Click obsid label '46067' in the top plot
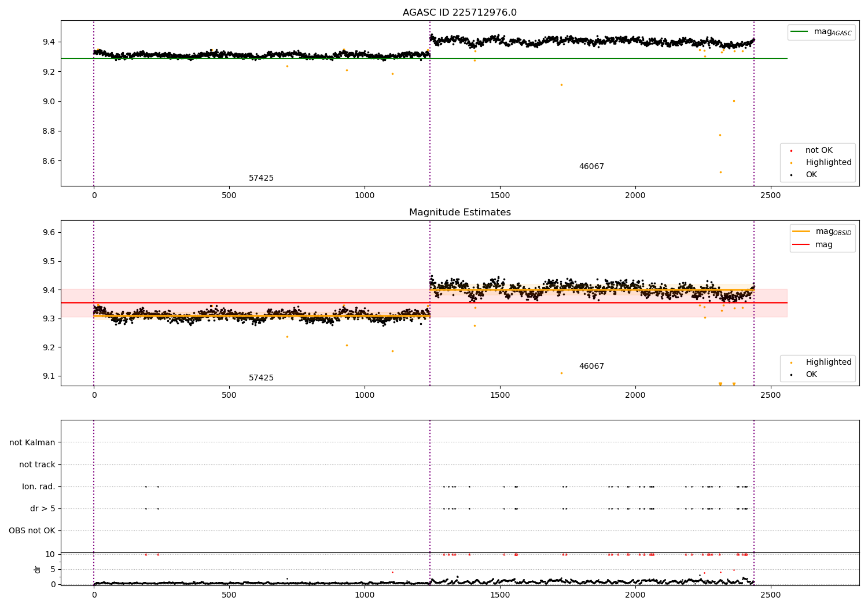This screenshot has width=868, height=608. click(x=591, y=167)
